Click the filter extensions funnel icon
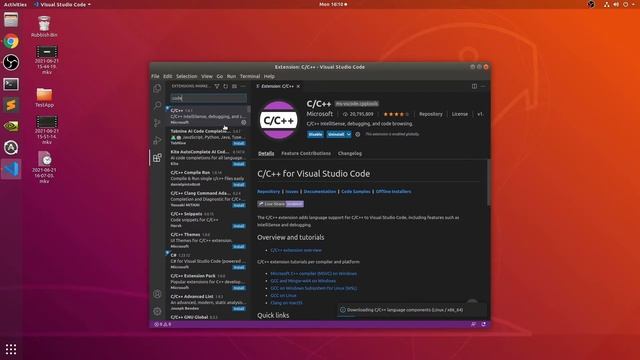 pos(217,86)
